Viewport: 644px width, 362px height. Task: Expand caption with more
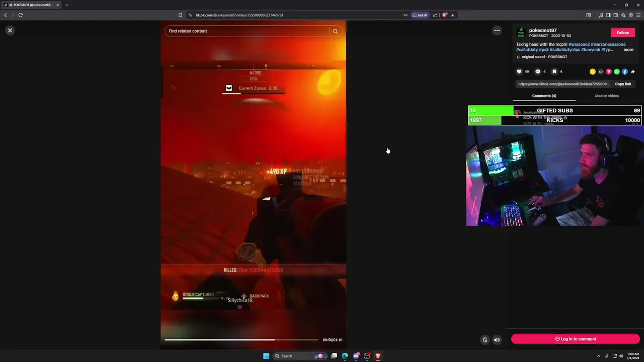[628, 50]
